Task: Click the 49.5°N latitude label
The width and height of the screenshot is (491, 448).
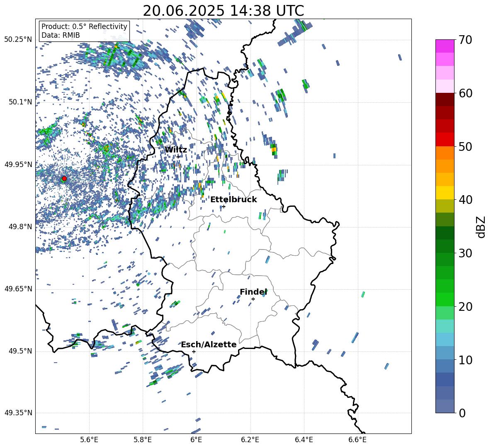Action: point(21,351)
